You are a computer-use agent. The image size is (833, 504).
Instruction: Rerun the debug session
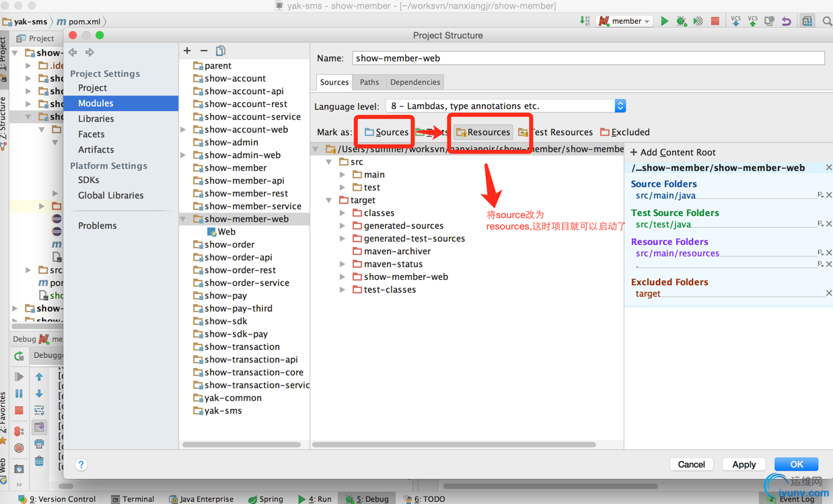pos(19,356)
